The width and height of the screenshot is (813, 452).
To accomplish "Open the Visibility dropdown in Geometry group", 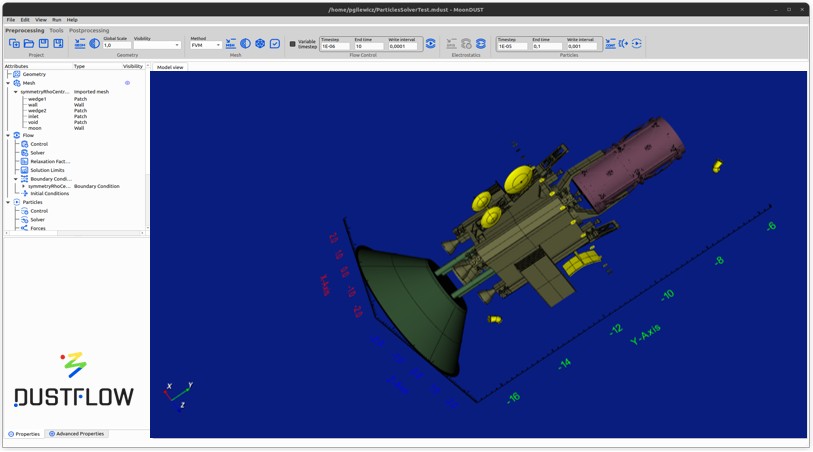I will 157,45.
